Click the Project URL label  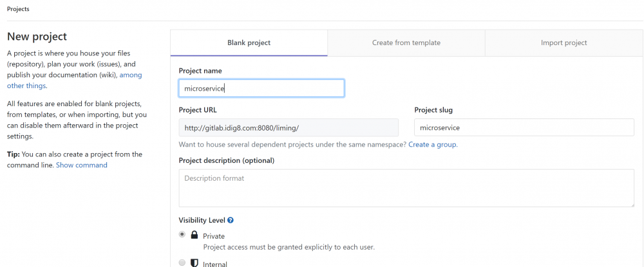coord(198,110)
